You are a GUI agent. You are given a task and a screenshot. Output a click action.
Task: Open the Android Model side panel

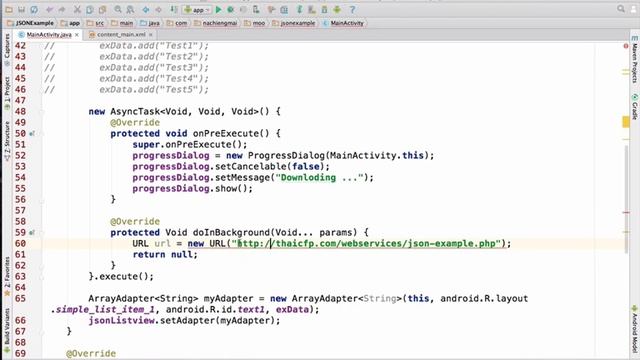click(634, 329)
